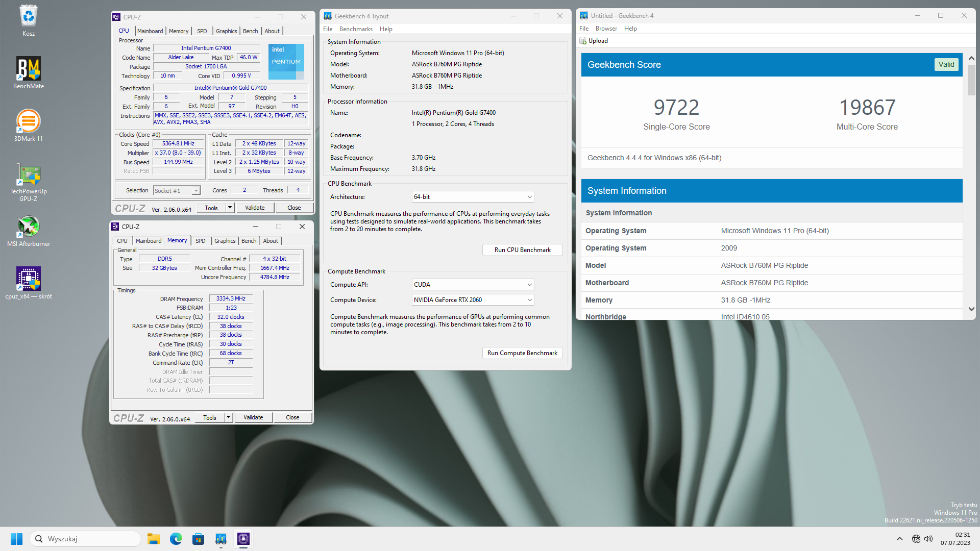Viewport: 980px width, 551px height.
Task: Click Run Compute Benchmark button
Action: (523, 353)
